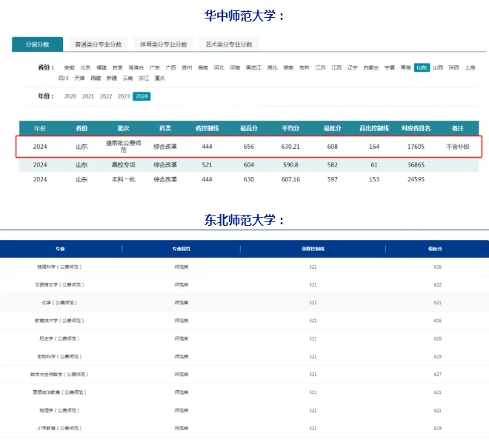Image resolution: width=489 pixels, height=448 pixels.
Task: Switch to 艺术类分专业分数 tab
Action: click(x=229, y=44)
